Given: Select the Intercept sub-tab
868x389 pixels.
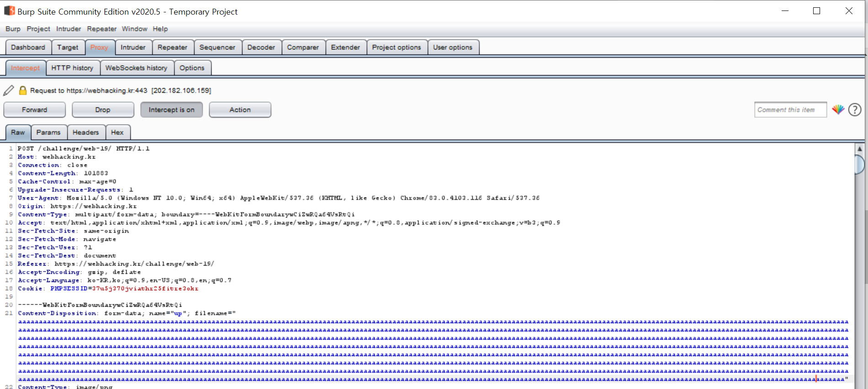Looking at the screenshot, I should 26,68.
